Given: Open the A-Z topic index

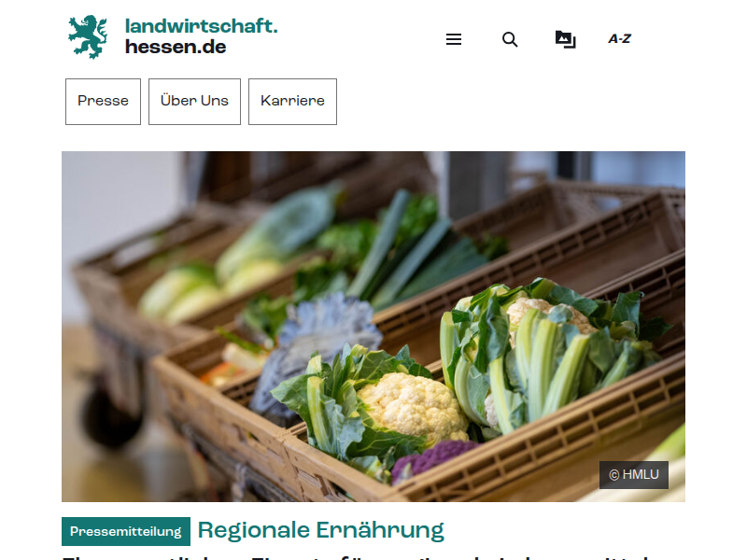Looking at the screenshot, I should click(619, 38).
